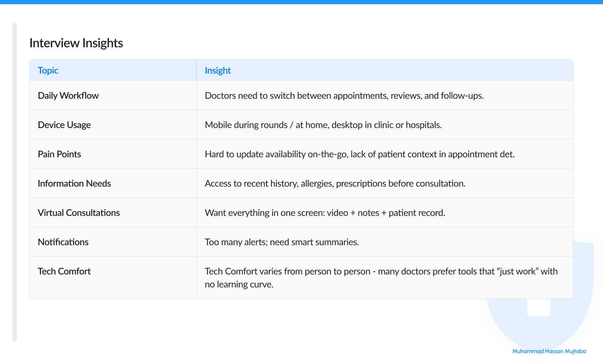Click the Muhammad Hassan Mujtaba author credit
Viewport: 603px width, 364px height.
pyautogui.click(x=549, y=351)
